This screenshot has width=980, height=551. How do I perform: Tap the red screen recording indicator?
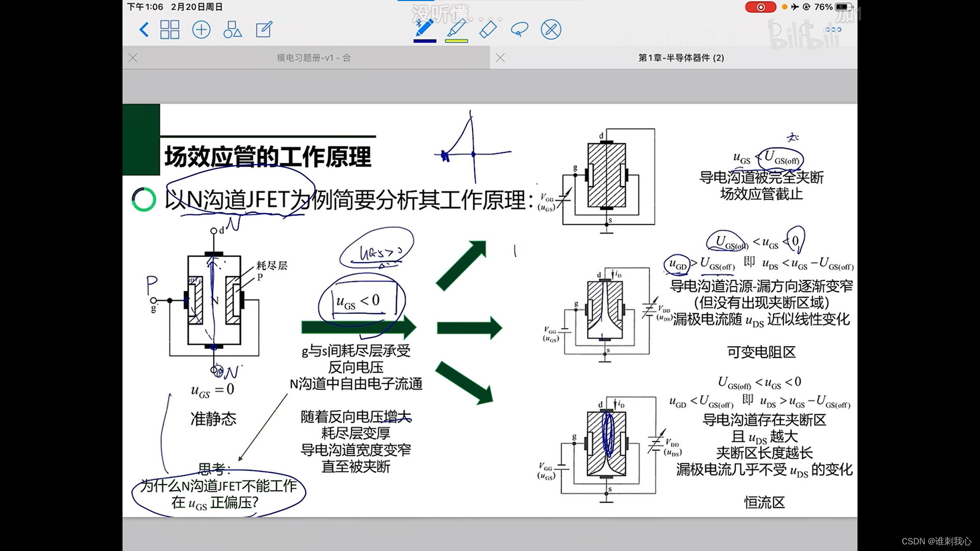tap(761, 7)
